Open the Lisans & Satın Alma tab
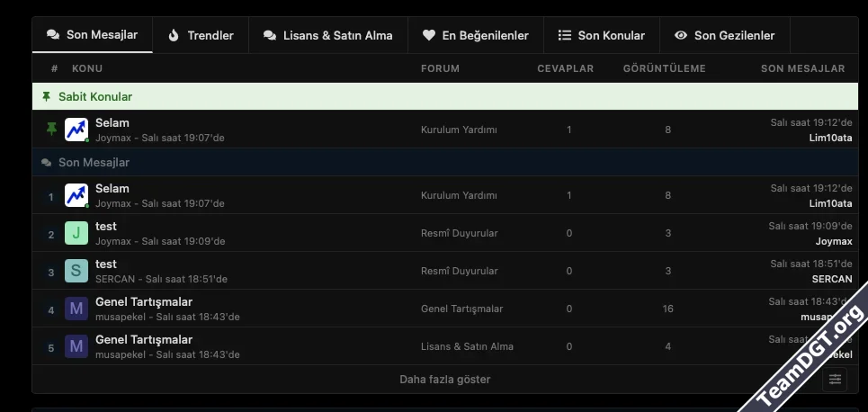This screenshot has width=868, height=412. pyautogui.click(x=327, y=36)
